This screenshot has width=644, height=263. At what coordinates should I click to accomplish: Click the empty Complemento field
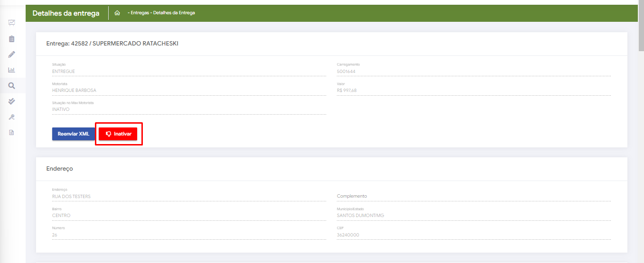[x=474, y=196]
